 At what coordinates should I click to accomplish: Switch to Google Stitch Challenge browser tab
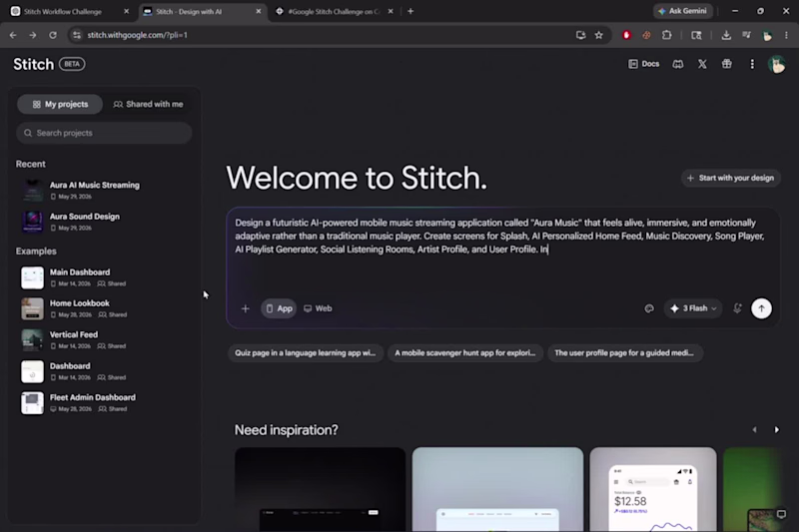[334, 11]
